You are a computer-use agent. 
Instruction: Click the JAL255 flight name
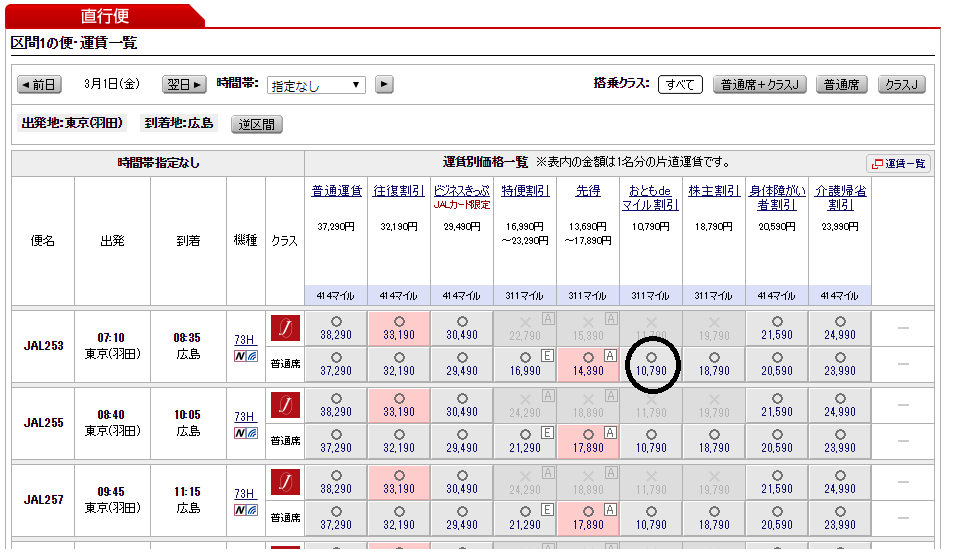[43, 423]
